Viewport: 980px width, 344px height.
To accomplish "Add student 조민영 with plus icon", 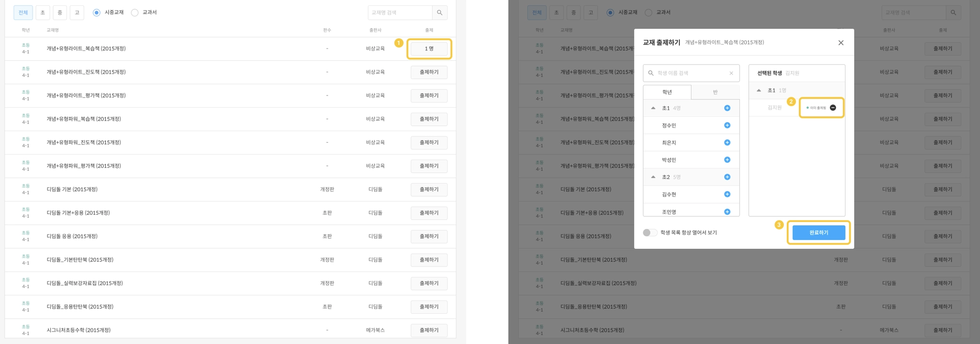I will click(727, 211).
